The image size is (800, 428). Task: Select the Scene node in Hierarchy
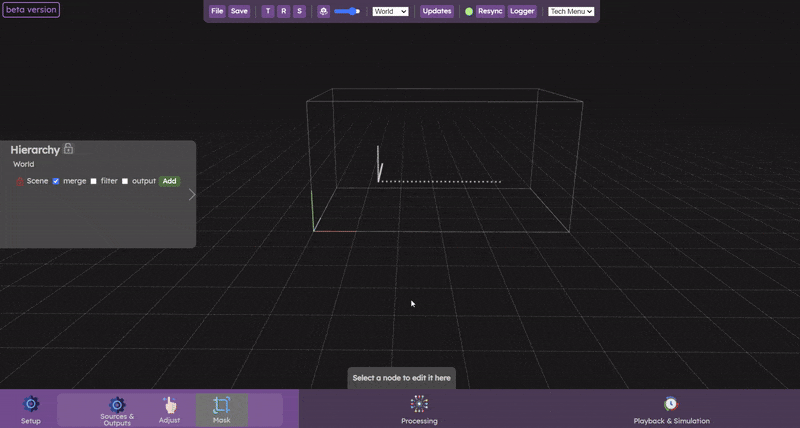coord(37,181)
